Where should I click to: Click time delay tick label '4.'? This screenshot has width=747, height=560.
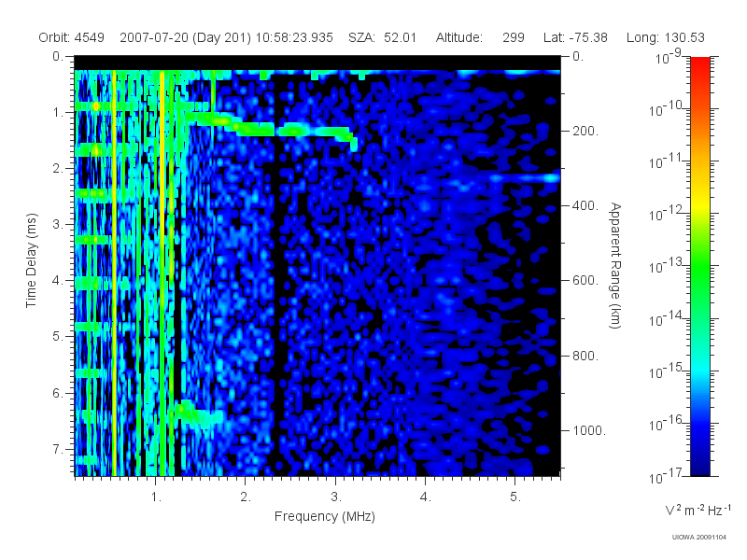click(x=58, y=281)
